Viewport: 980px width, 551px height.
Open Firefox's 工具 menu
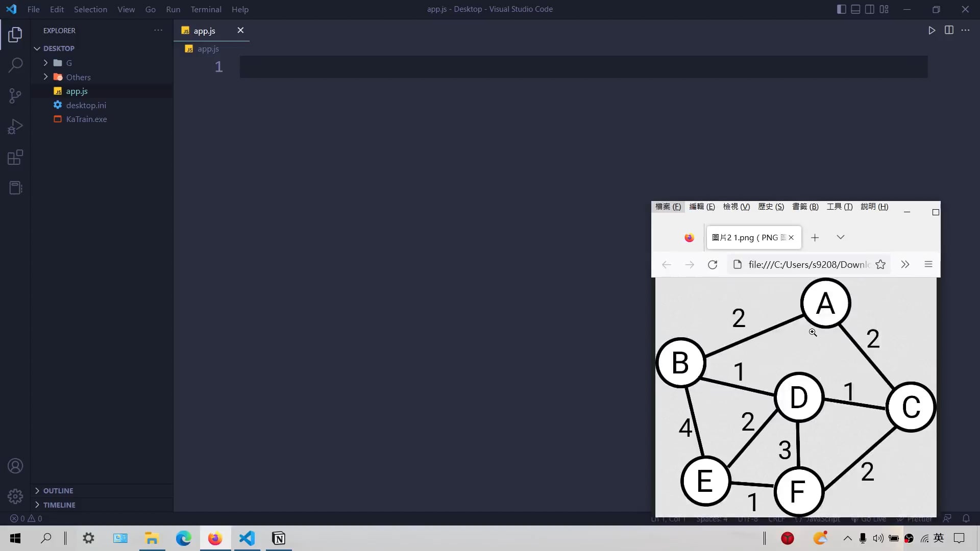[840, 207]
